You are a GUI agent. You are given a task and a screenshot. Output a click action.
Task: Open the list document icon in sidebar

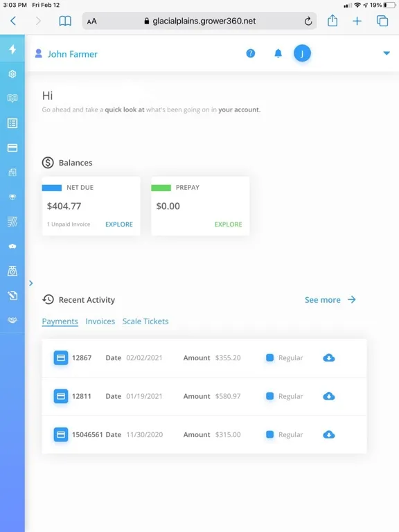[x=12, y=123]
